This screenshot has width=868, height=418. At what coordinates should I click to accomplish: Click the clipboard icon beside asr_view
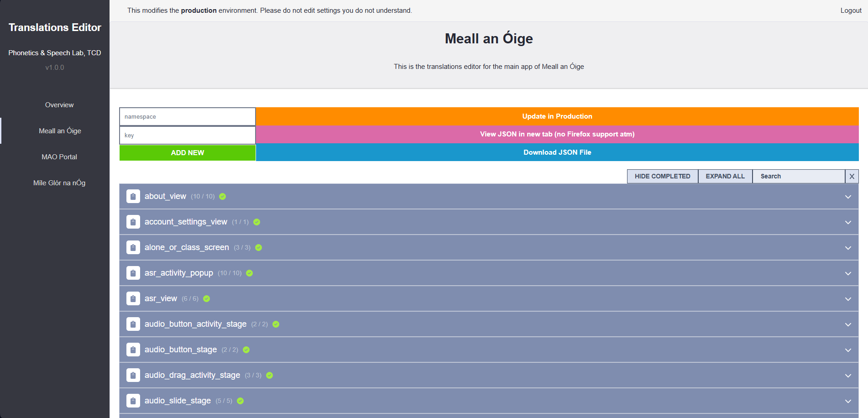coord(133,299)
